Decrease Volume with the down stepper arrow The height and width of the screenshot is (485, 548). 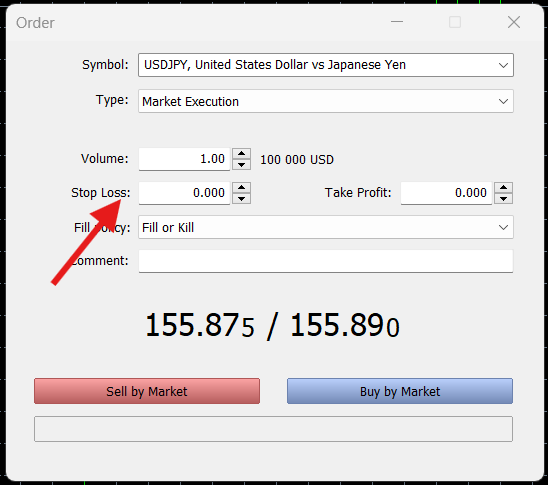point(241,165)
